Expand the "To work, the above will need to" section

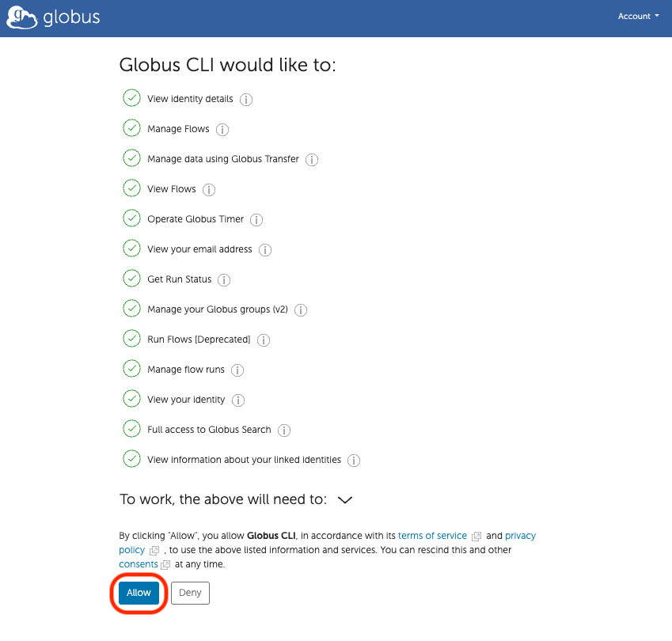[x=344, y=500]
